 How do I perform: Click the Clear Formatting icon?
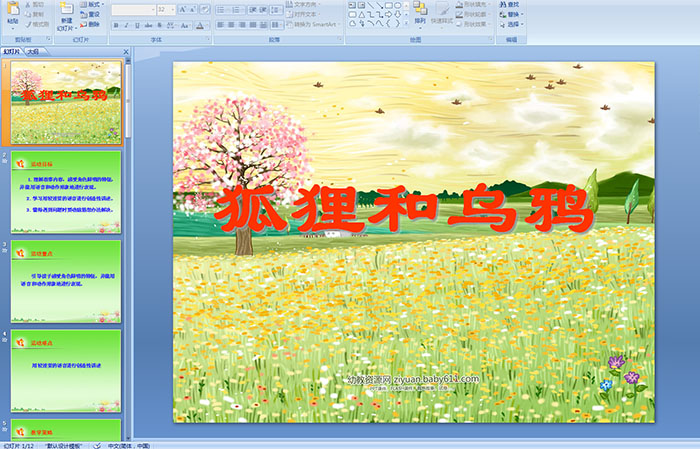[x=205, y=9]
